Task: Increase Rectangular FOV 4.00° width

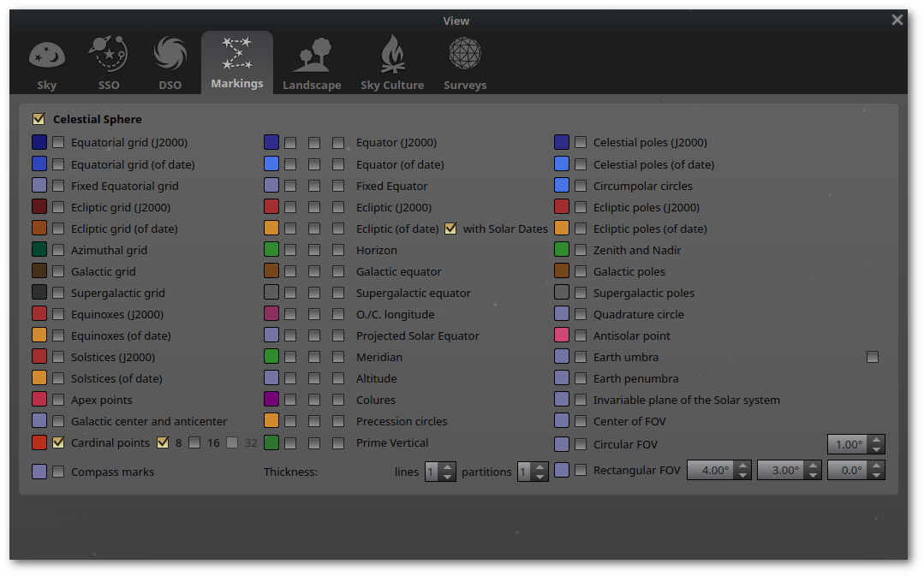Action: coord(743,466)
